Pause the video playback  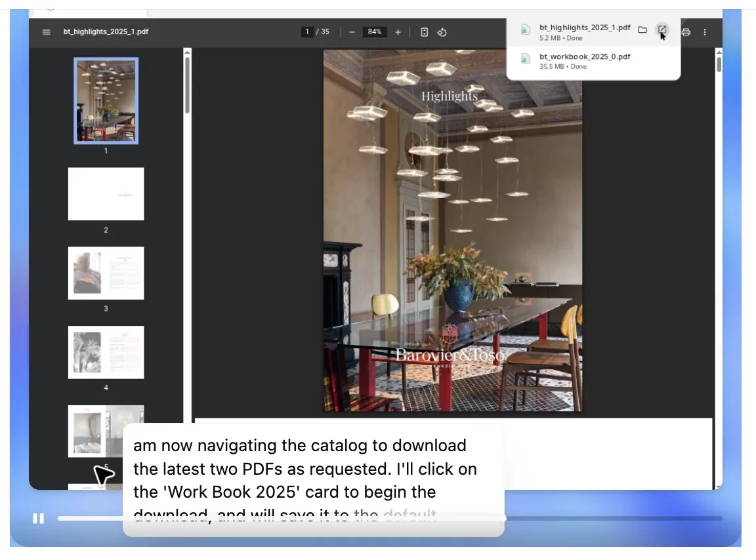pos(38,518)
